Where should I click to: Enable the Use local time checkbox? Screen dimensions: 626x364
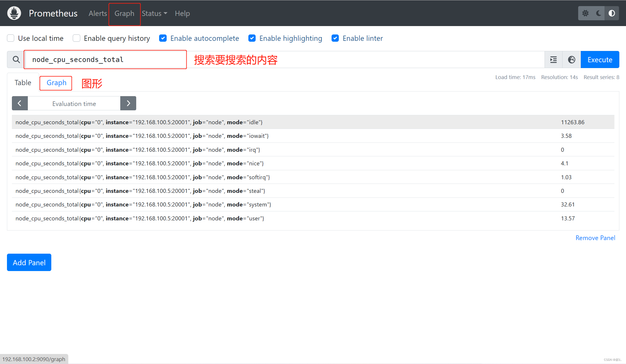[10, 38]
